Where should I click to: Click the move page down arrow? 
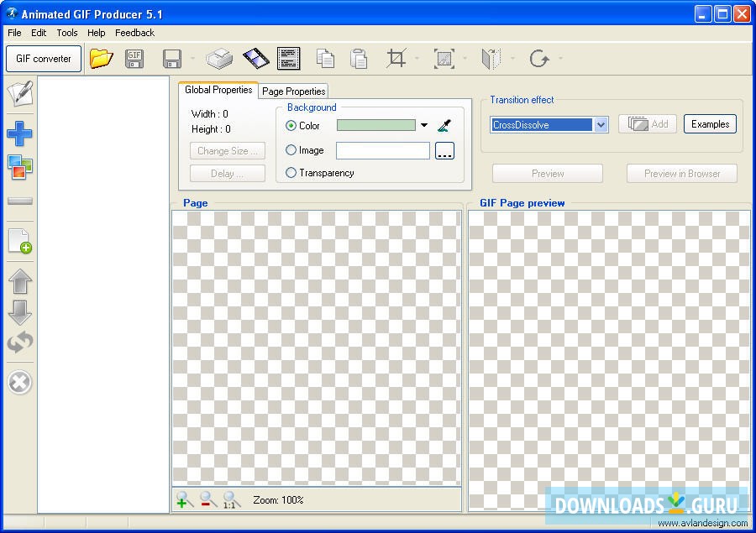click(x=20, y=313)
